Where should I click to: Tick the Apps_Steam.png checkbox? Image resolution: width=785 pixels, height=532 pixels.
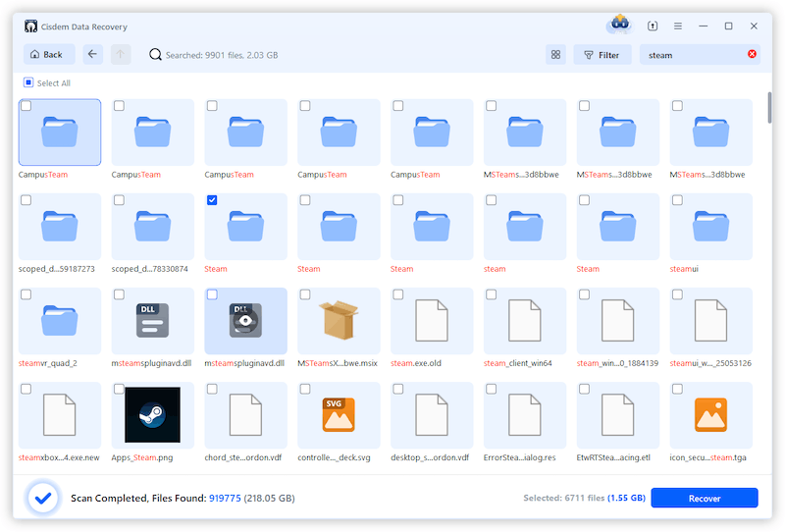[x=119, y=389]
